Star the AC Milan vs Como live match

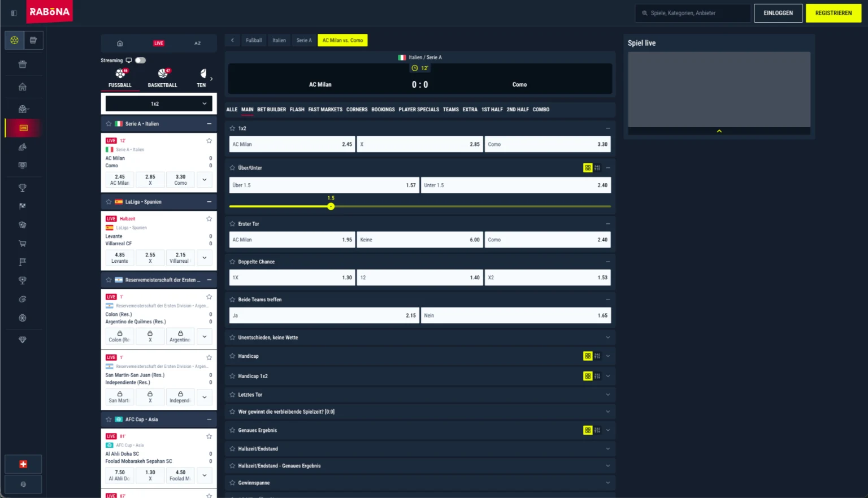209,141
